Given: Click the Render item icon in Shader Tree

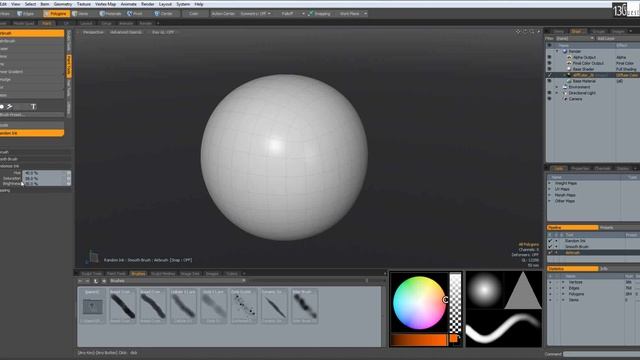Looking at the screenshot, I should tap(565, 51).
